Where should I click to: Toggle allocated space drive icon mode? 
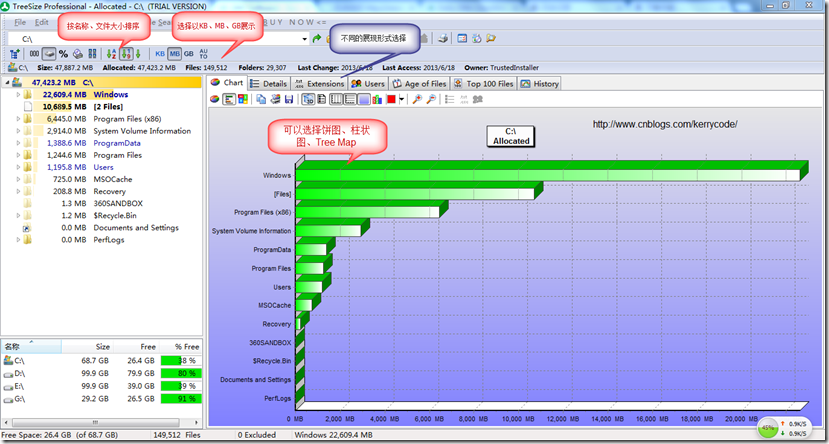pos(49,53)
